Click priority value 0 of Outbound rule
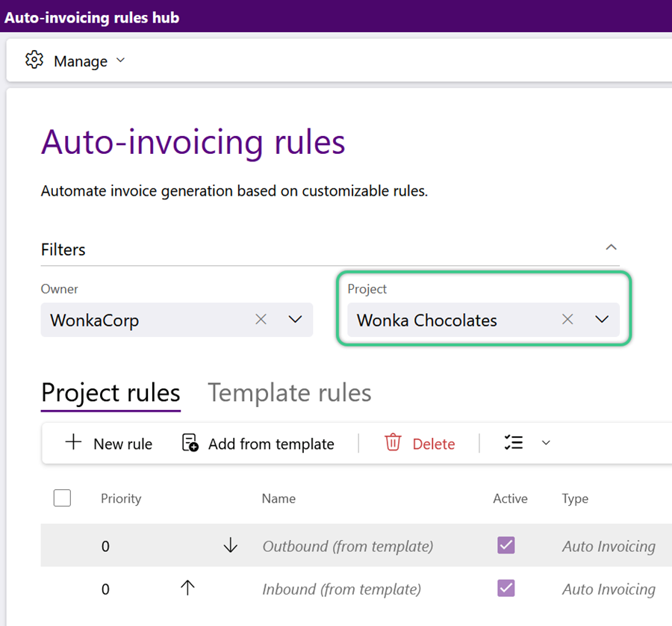This screenshot has width=672, height=626. coord(105,546)
